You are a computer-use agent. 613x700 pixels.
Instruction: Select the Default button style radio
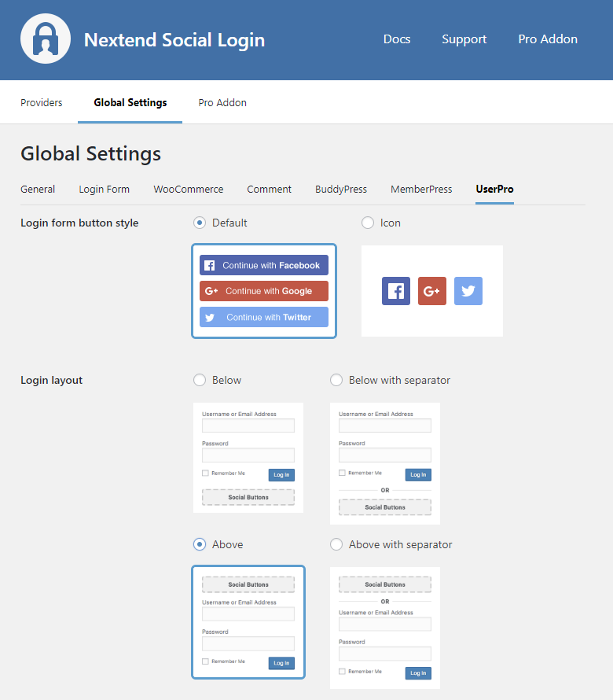(x=200, y=223)
